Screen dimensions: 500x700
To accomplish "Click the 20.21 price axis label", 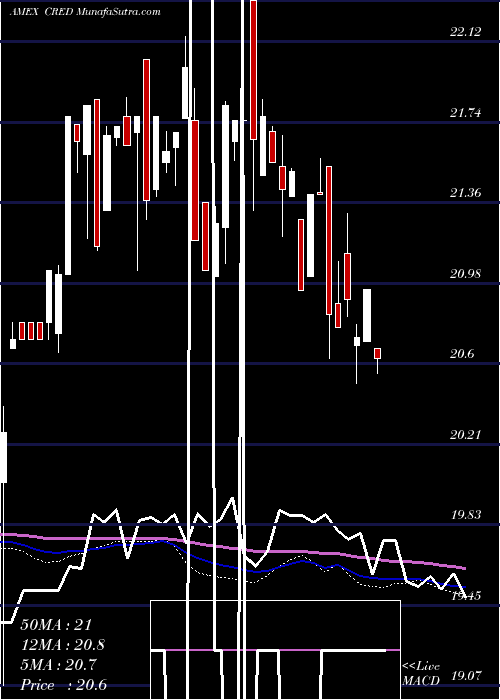I will click(466, 434).
